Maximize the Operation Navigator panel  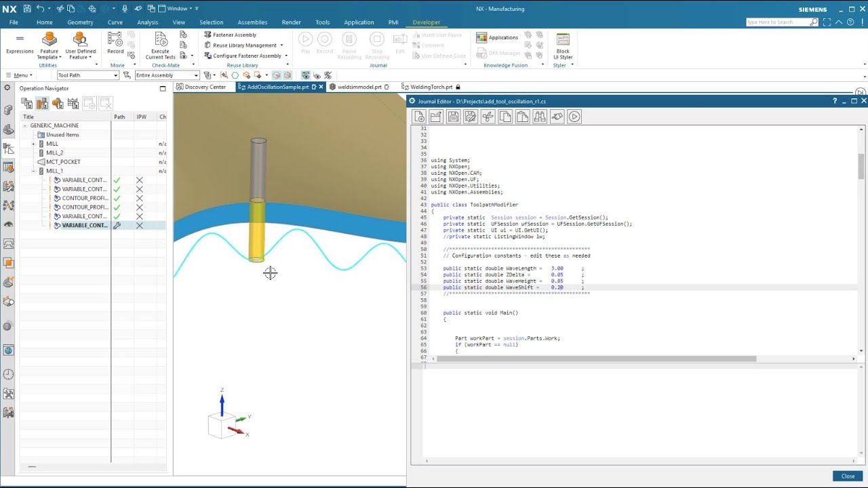(163, 88)
